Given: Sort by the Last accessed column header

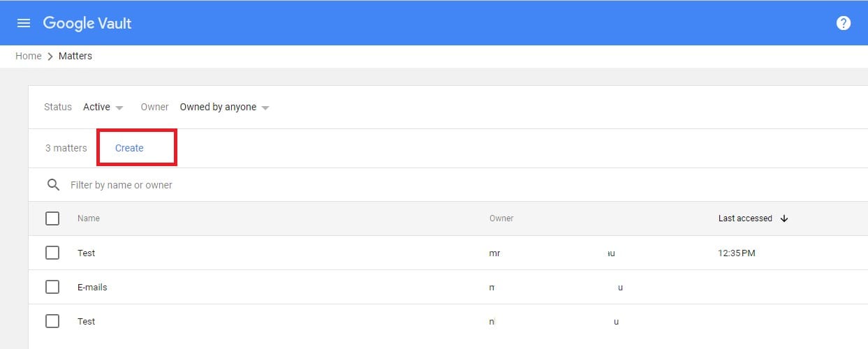Looking at the screenshot, I should pyautogui.click(x=745, y=218).
